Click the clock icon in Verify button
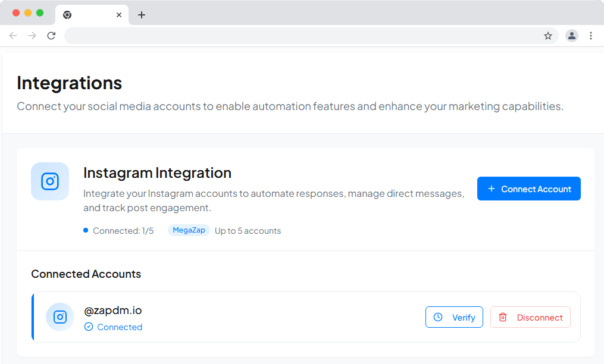604x364 pixels. coord(438,317)
